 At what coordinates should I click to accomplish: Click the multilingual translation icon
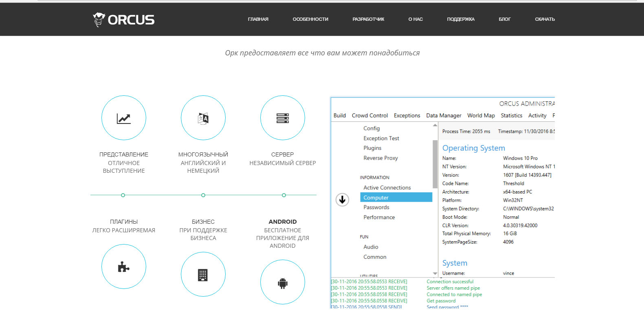(203, 118)
